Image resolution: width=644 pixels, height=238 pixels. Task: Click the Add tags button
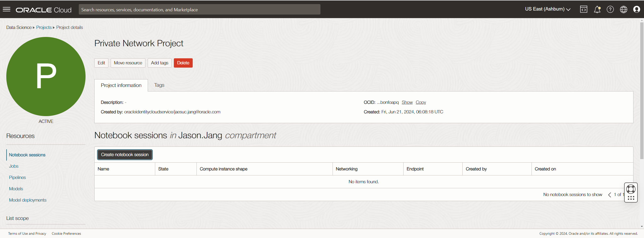(x=159, y=63)
